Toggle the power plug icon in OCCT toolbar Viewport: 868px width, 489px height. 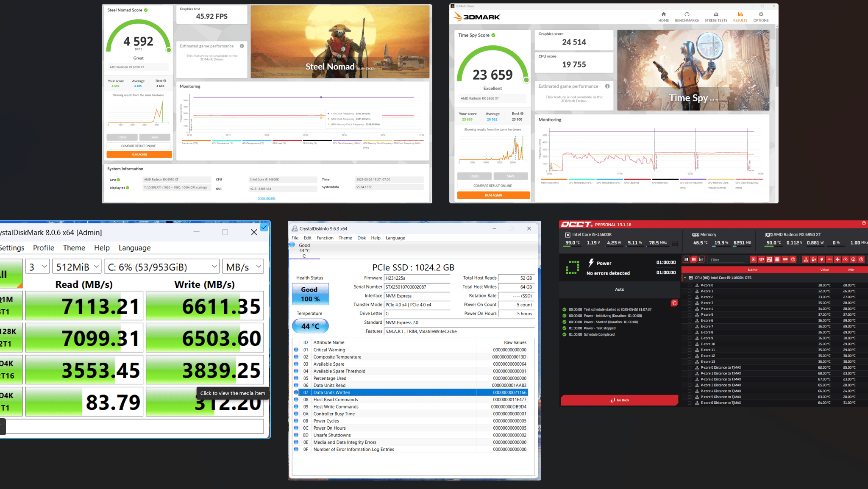click(x=821, y=259)
